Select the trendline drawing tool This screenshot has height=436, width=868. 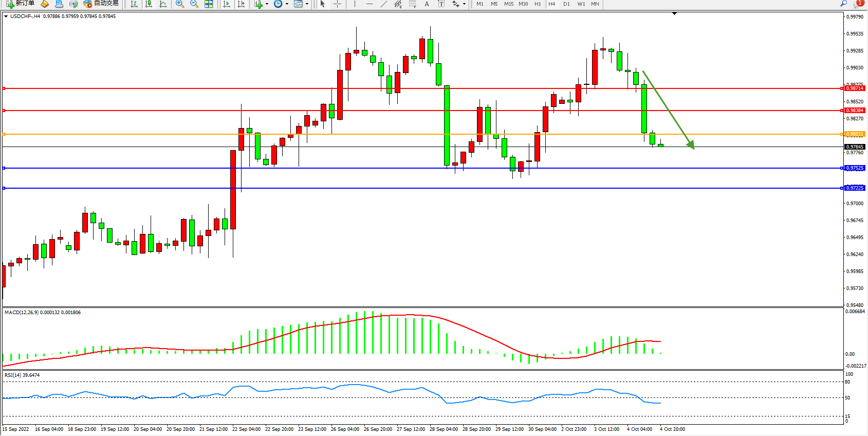tap(383, 4)
